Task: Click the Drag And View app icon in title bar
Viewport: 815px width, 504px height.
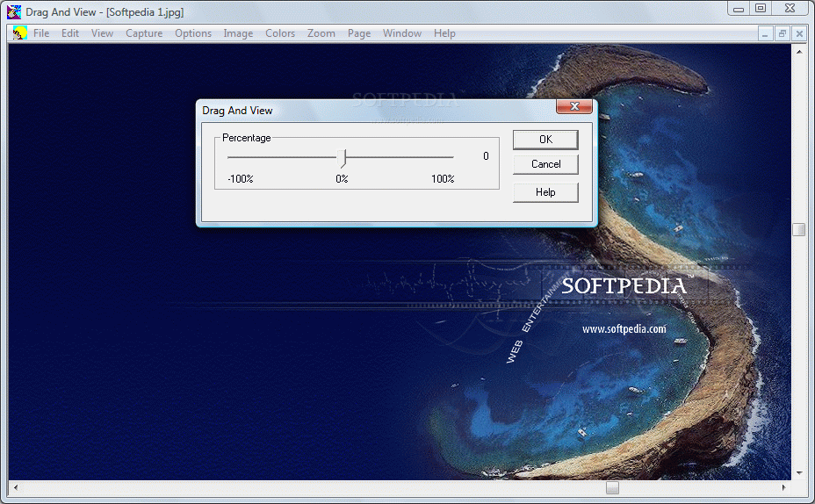Action: 14,11
